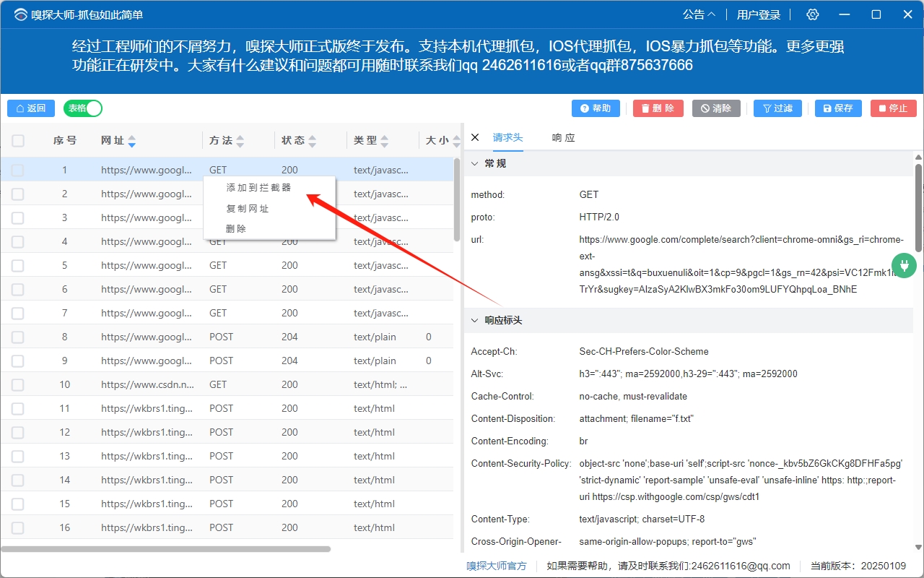Toggle the 表格 table view switch
924x578 pixels.
[83, 108]
